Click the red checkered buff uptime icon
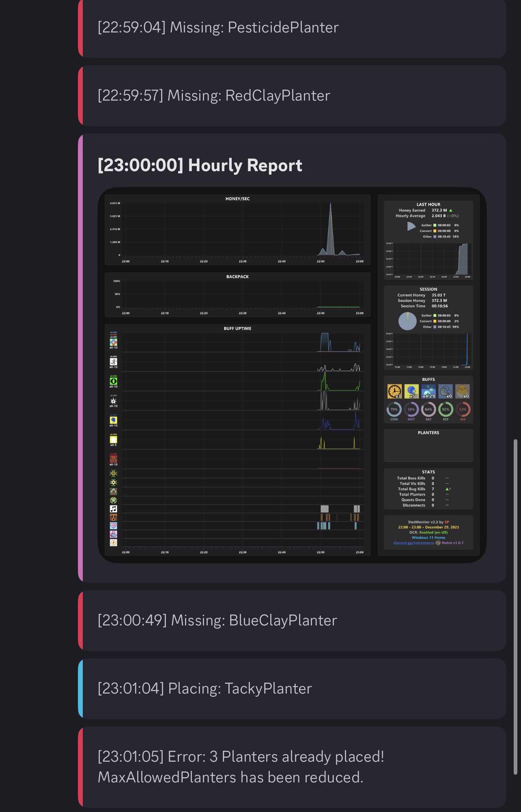 coord(114,459)
